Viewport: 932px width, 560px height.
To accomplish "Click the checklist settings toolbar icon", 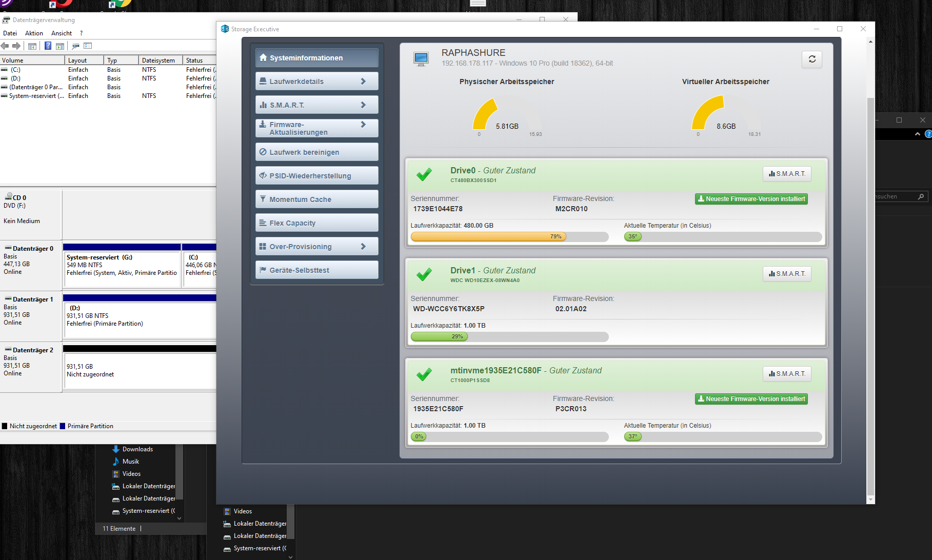I will coord(88,46).
